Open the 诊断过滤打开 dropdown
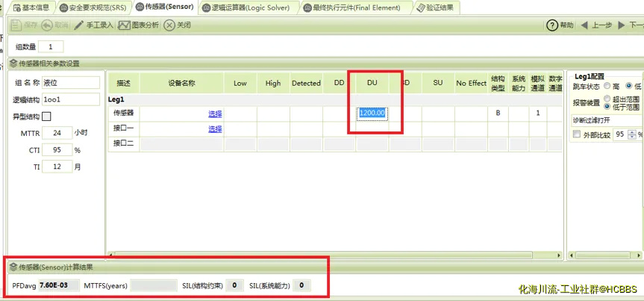Viewport: 644px width, 301px height. (606, 120)
